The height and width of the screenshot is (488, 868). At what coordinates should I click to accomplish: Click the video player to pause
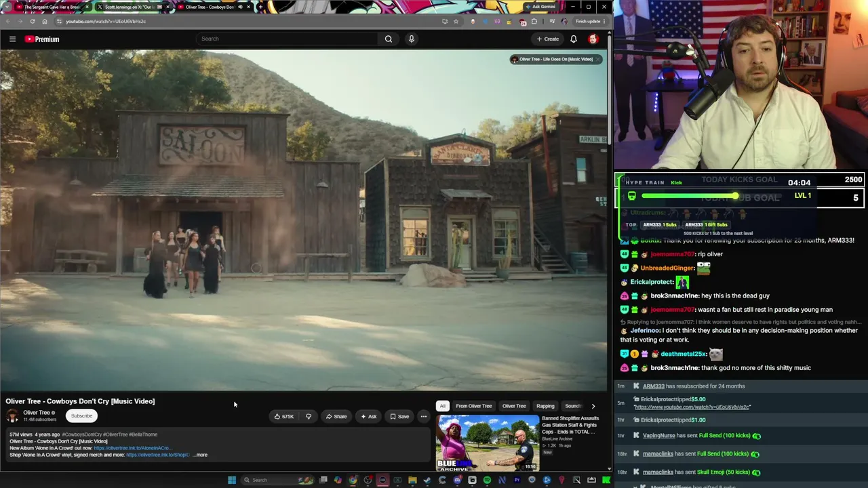(x=303, y=220)
